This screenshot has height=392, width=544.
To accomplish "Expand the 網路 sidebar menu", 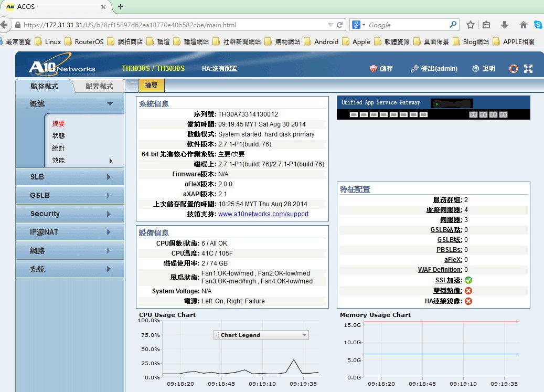I will [70, 250].
